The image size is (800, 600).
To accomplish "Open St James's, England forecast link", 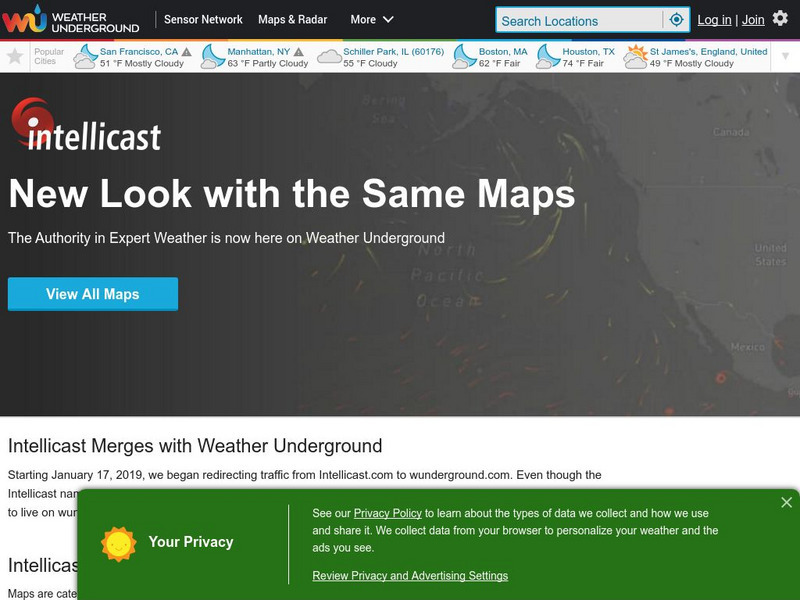I will tap(708, 52).
